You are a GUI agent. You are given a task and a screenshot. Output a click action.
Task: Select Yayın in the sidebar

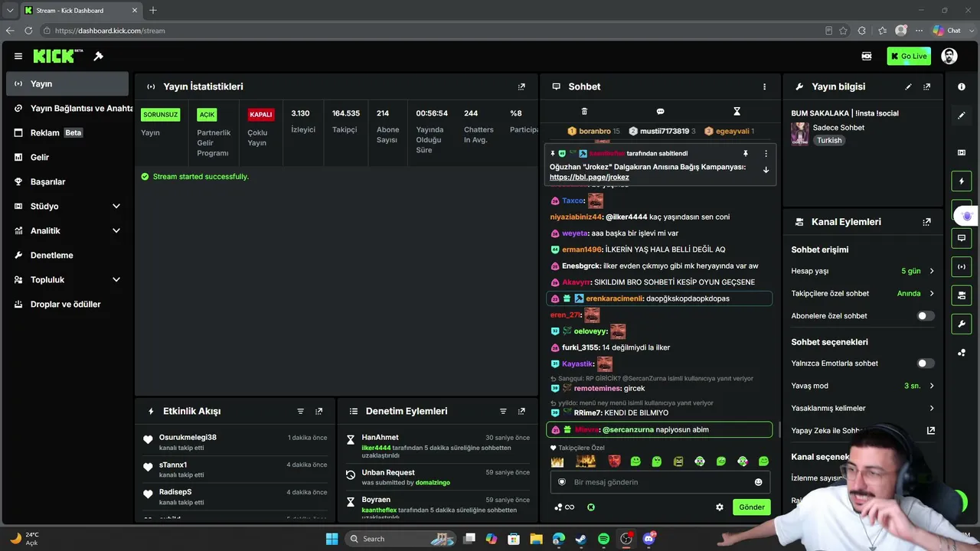click(x=67, y=83)
